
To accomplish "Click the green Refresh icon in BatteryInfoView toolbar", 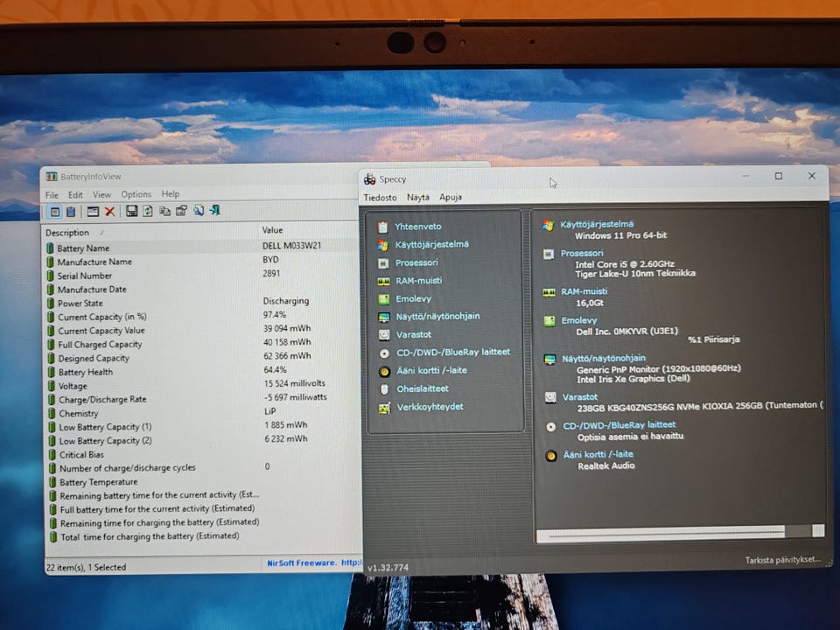I will (148, 211).
